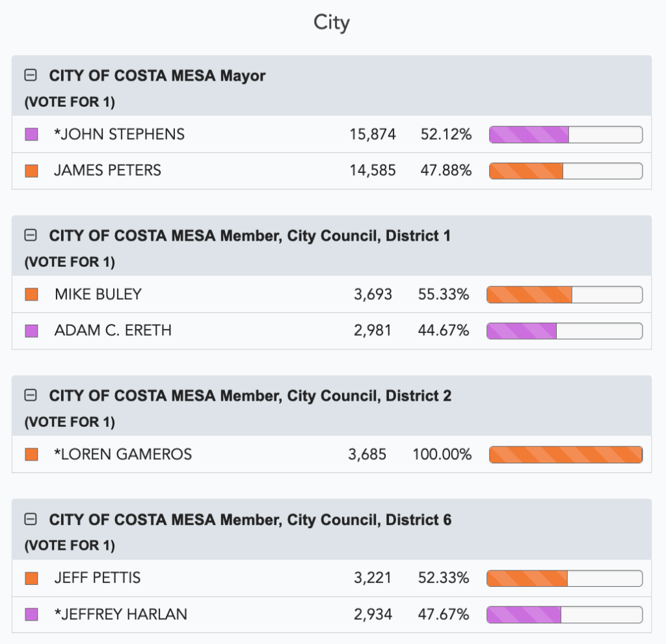Collapse the Costa Mesa Mayor contest

point(30,75)
